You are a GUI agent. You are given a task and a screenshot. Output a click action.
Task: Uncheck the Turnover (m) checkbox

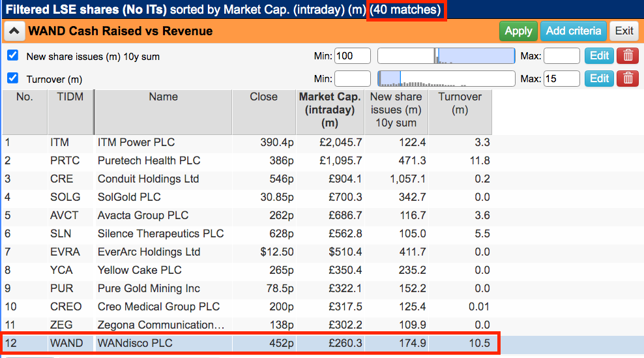pyautogui.click(x=13, y=78)
